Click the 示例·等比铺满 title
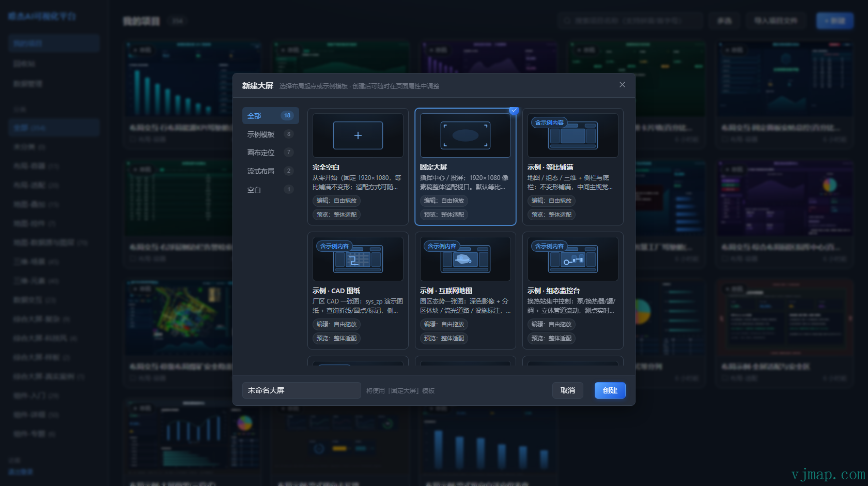The height and width of the screenshot is (486, 868). (550, 167)
